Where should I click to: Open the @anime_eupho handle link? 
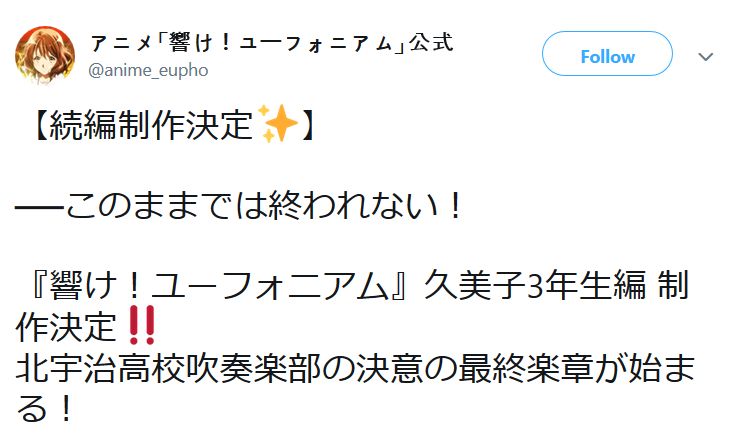(148, 71)
